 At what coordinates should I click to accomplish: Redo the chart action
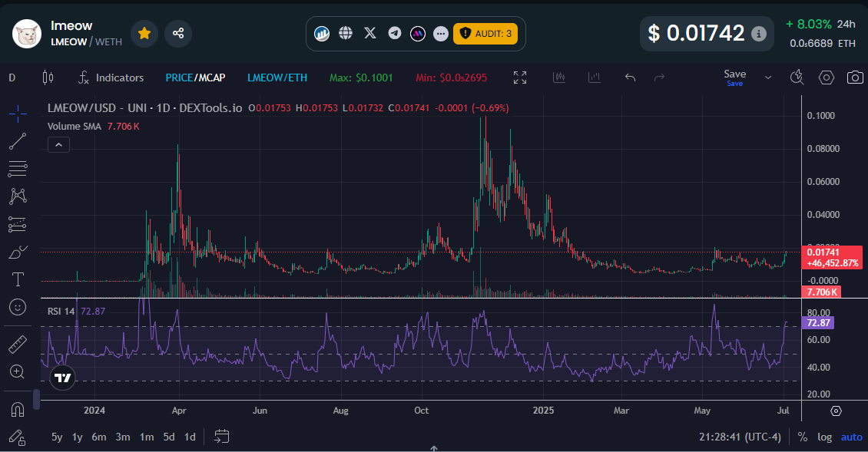click(659, 78)
